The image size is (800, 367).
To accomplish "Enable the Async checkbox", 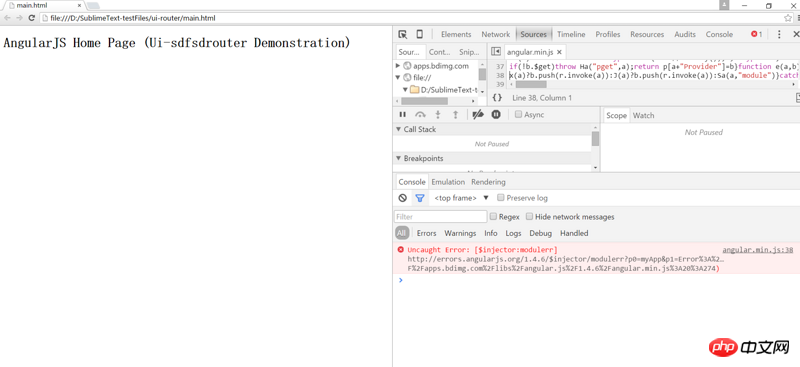I will 518,115.
